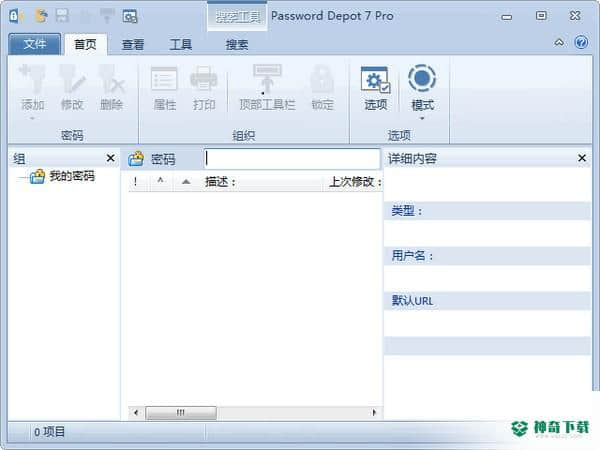Switch to the 搜索 (Search) tab

coord(236,45)
